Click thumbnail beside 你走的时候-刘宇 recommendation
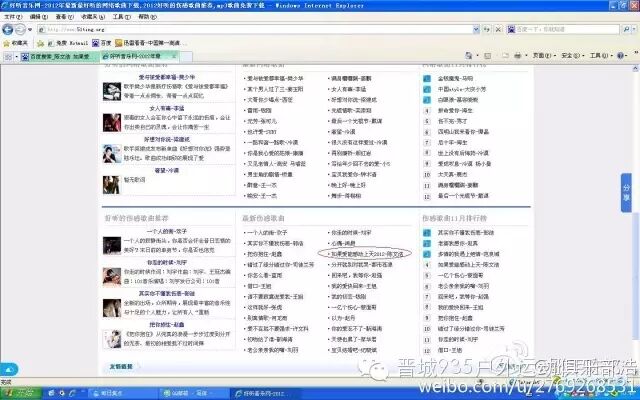 (111, 276)
